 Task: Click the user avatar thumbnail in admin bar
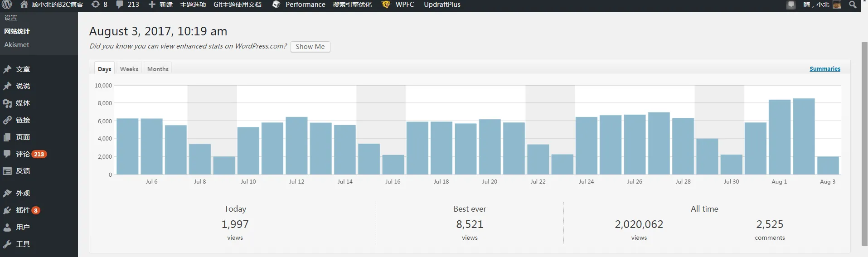coord(837,5)
